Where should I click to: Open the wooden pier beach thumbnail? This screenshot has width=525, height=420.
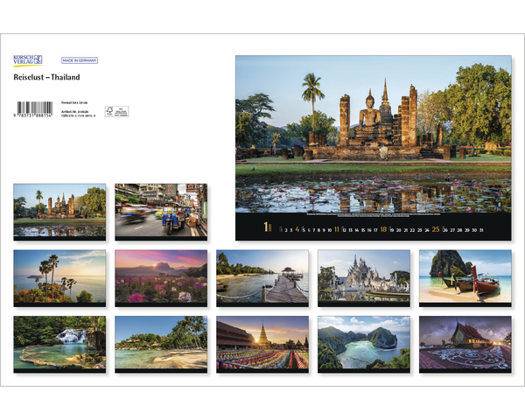pyautogui.click(x=262, y=276)
